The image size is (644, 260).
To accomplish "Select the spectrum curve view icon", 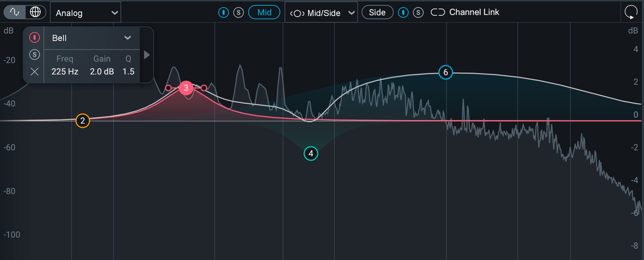I will (x=15, y=12).
